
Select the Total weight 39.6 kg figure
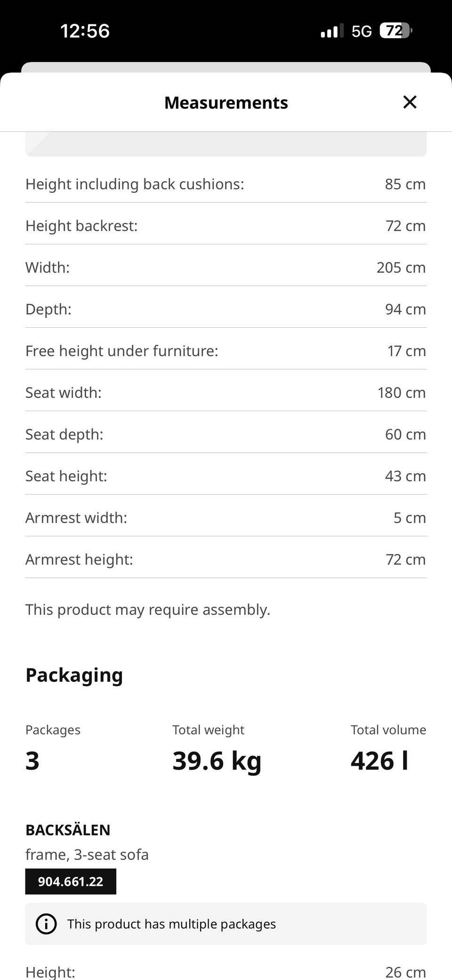[217, 761]
